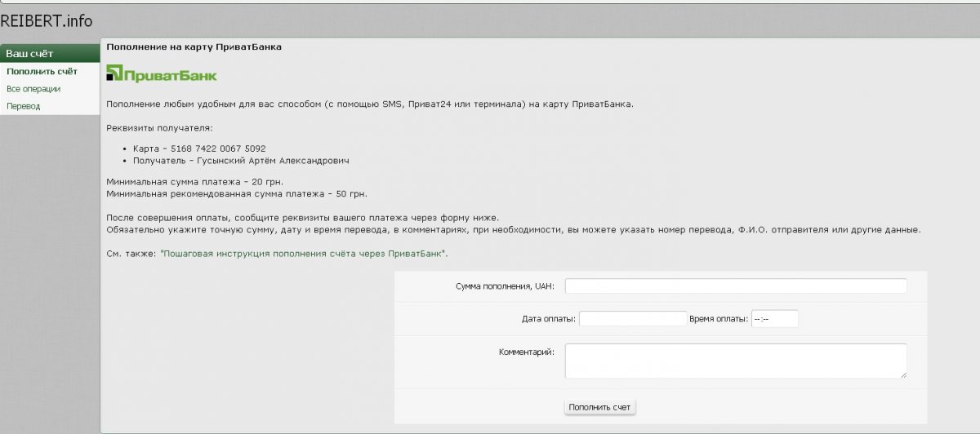The image size is (980, 434).
Task: Open the Пошаговая инструкция пополнения счёта link
Action: click(x=304, y=255)
